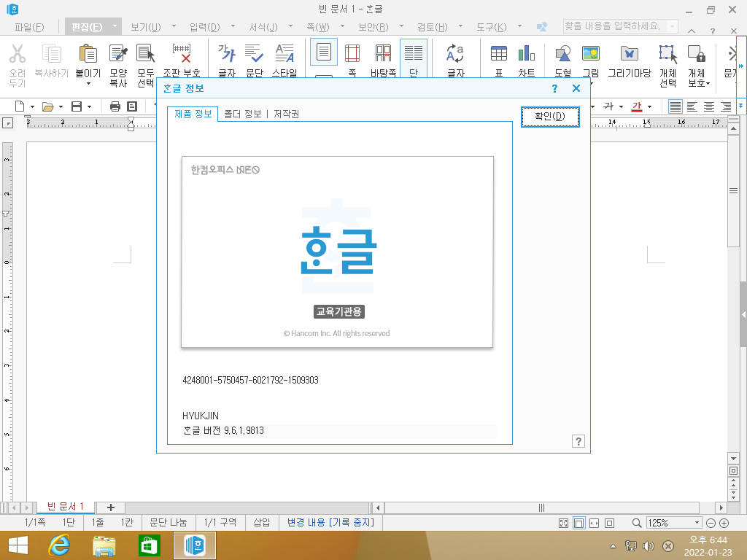Image resolution: width=747 pixels, height=560 pixels.
Task: Click the Master page (바탕쪽) icon
Action: click(x=384, y=53)
